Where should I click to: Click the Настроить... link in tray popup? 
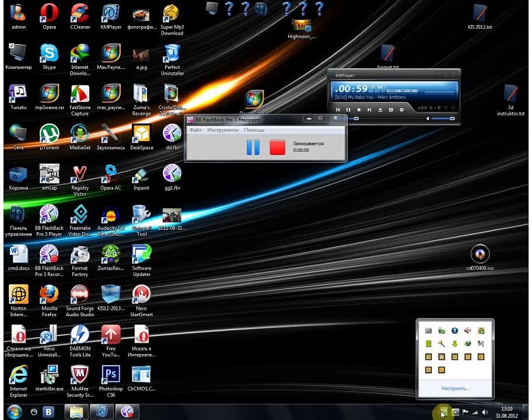point(454,388)
